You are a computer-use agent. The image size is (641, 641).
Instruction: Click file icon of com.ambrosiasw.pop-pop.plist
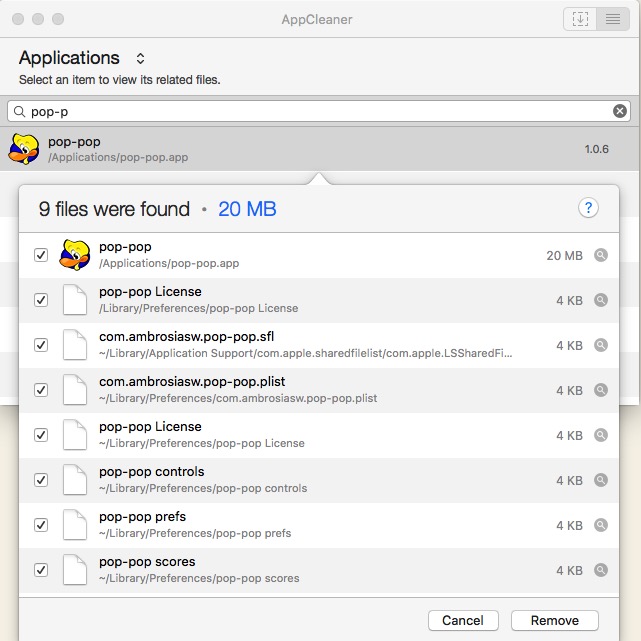(x=75, y=390)
